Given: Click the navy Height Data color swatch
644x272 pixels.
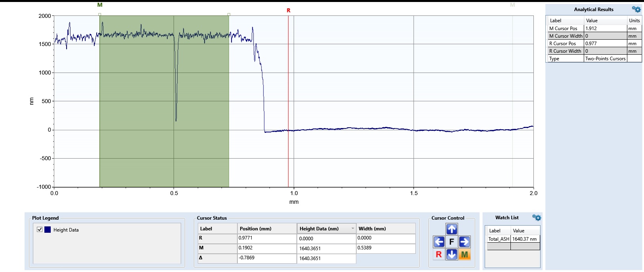Looking at the screenshot, I should [48, 230].
